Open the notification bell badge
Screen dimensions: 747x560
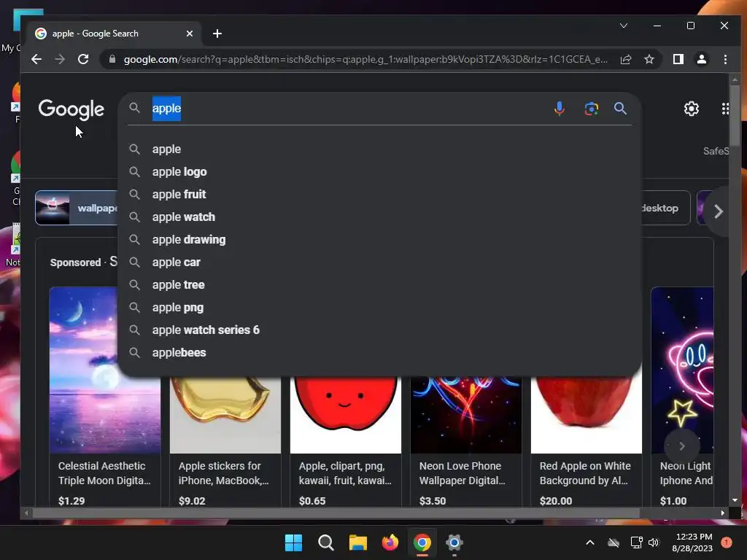727,542
